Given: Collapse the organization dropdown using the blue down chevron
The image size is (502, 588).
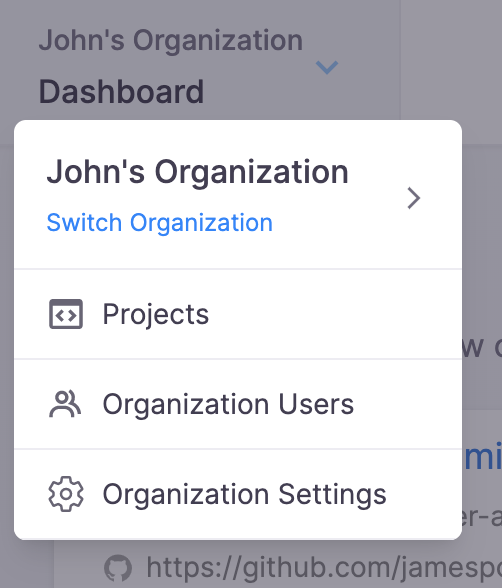Looking at the screenshot, I should (x=327, y=67).
